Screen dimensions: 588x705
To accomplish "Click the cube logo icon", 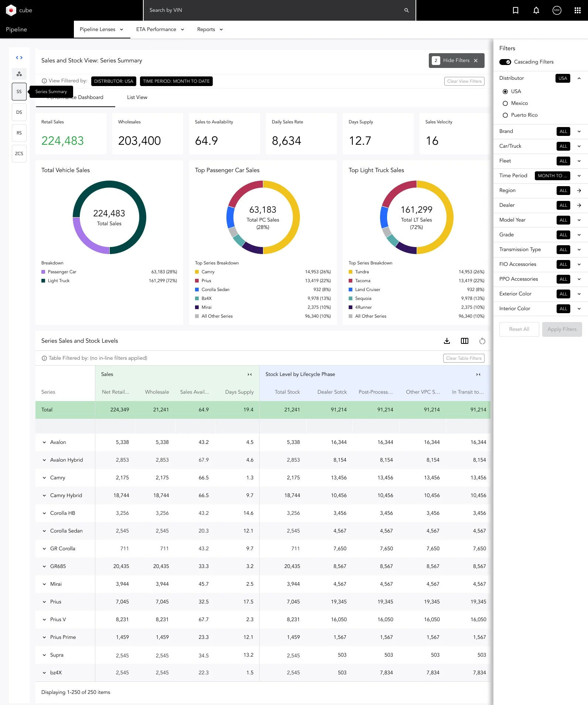I will click(x=11, y=10).
